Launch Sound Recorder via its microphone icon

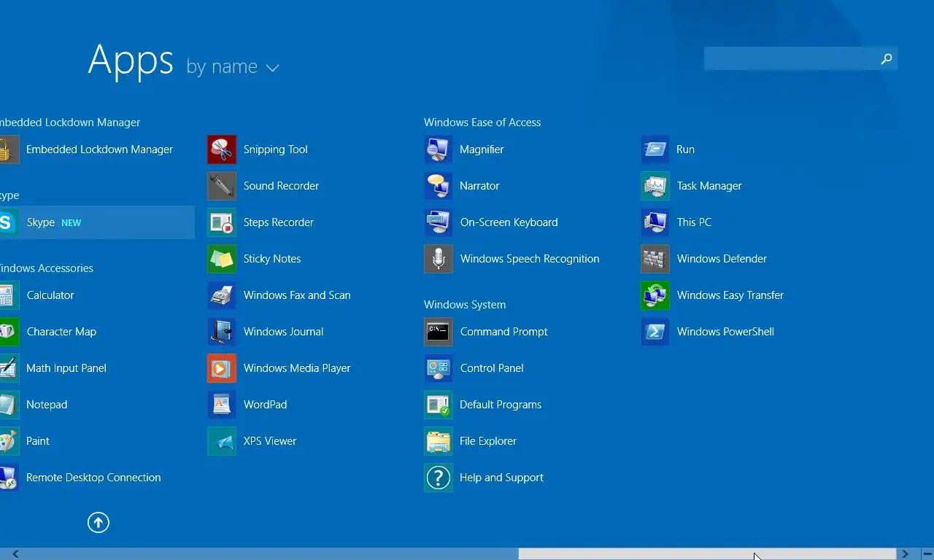click(x=222, y=186)
